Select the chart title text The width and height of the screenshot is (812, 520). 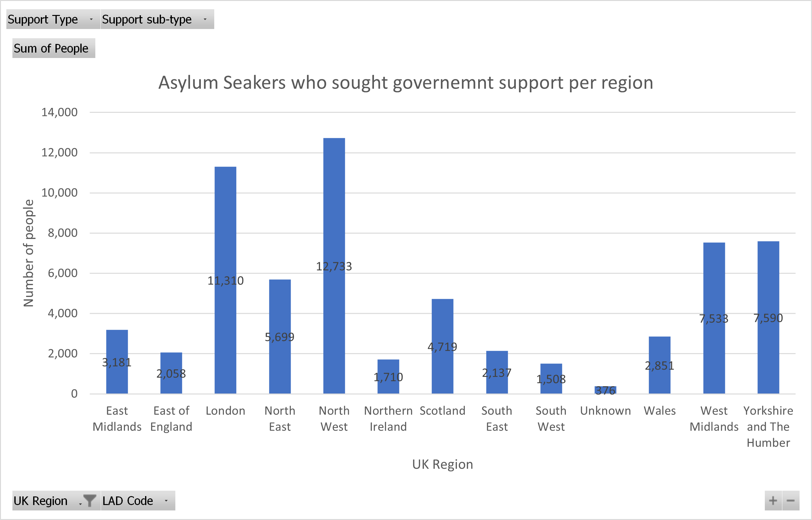[406, 83]
